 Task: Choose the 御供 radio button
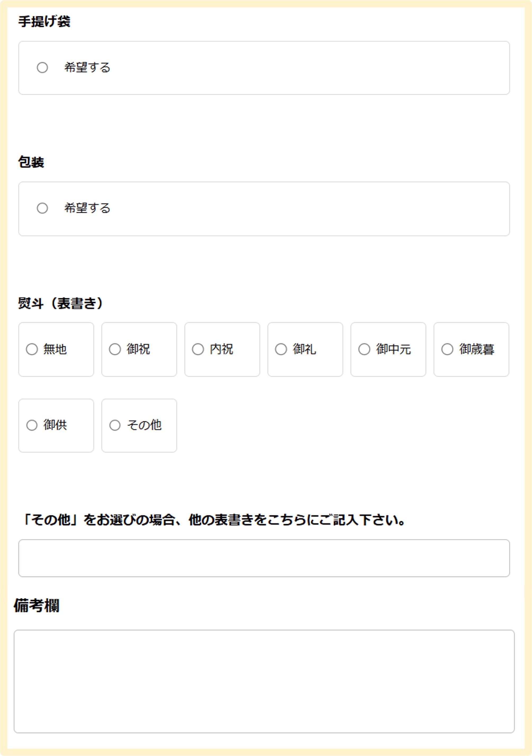pyautogui.click(x=32, y=425)
